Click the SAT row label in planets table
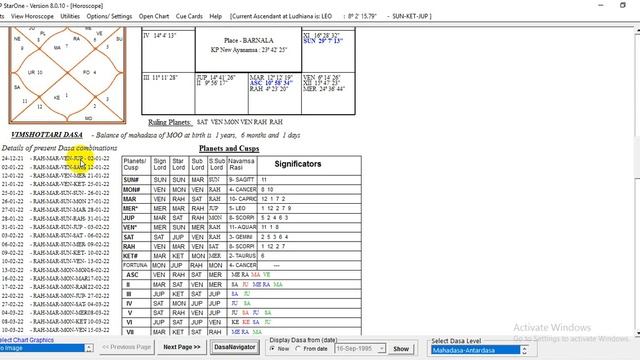The image size is (640, 360). coord(129,237)
